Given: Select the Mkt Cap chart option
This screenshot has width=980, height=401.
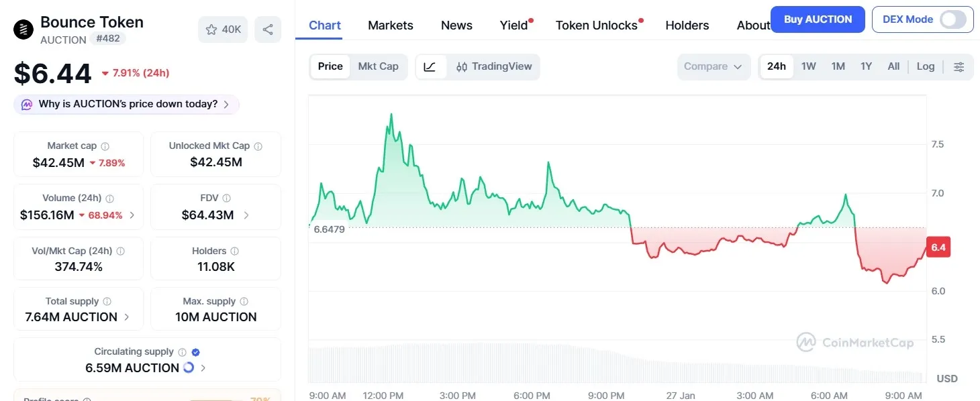Looking at the screenshot, I should pos(378,66).
